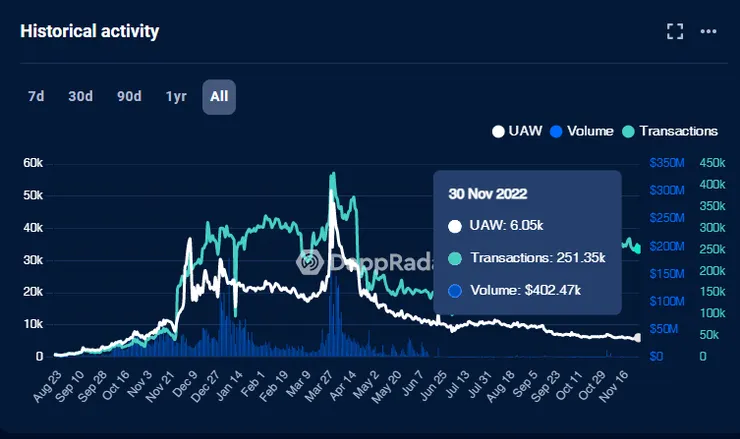Screen dimensions: 740x439
Task: Select the 7d time range tab
Action: [36, 96]
